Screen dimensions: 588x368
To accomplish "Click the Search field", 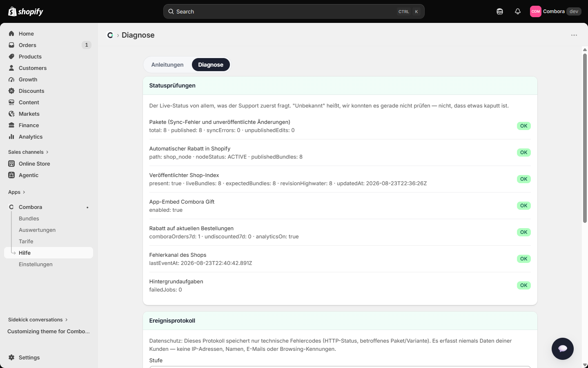I will tap(294, 11).
